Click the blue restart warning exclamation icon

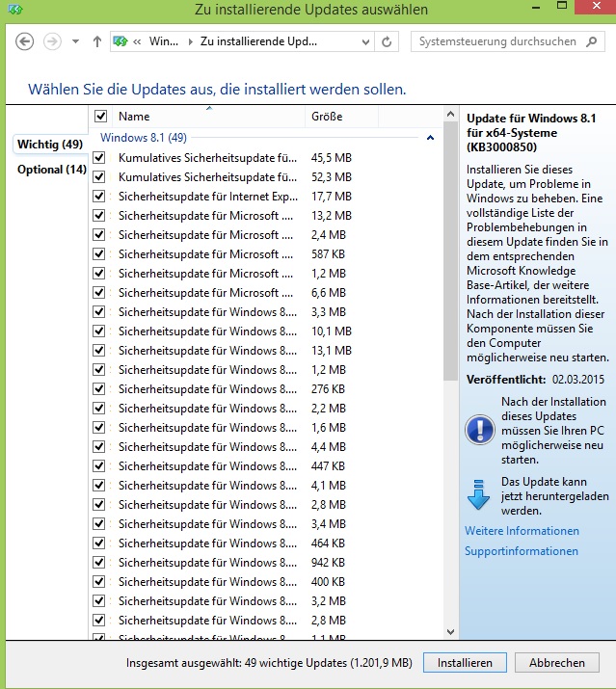pos(480,430)
